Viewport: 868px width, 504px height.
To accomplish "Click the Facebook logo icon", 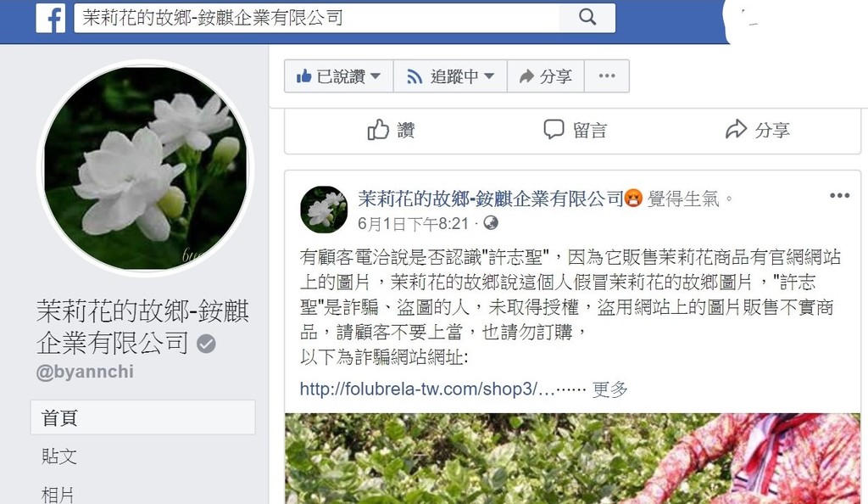I will (x=50, y=18).
